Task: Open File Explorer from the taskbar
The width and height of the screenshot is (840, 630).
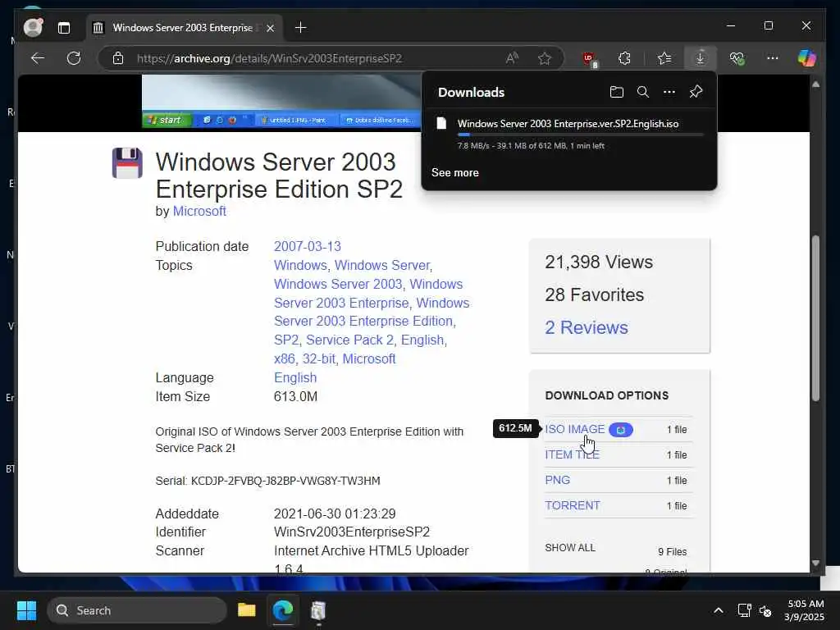Action: 246,610
